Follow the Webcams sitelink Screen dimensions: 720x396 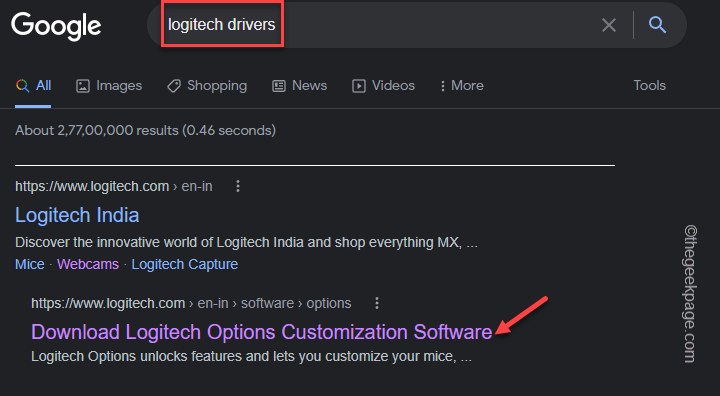[88, 264]
